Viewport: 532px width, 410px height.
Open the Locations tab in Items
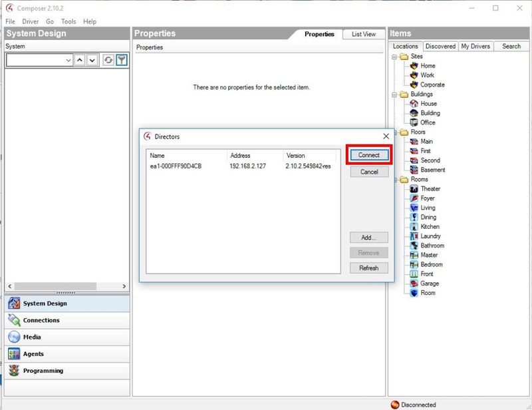(406, 46)
